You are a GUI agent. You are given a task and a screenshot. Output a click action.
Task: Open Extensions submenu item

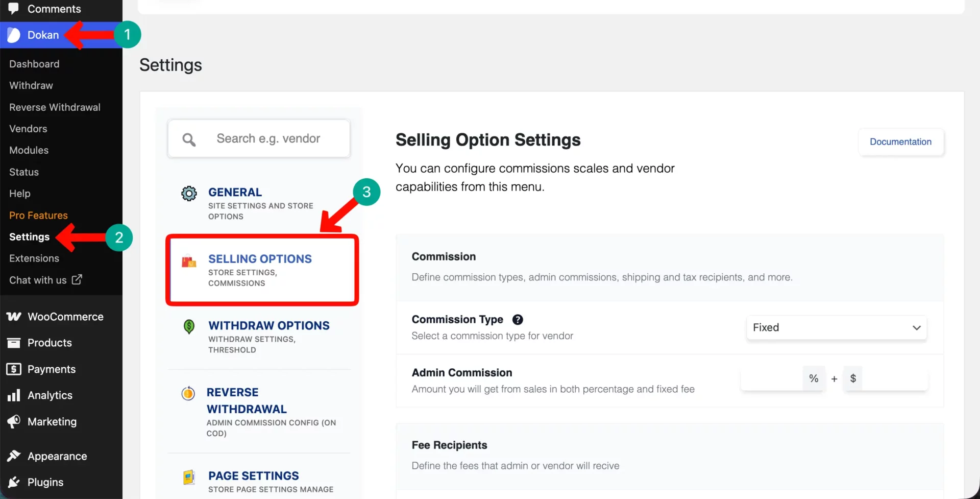34,258
